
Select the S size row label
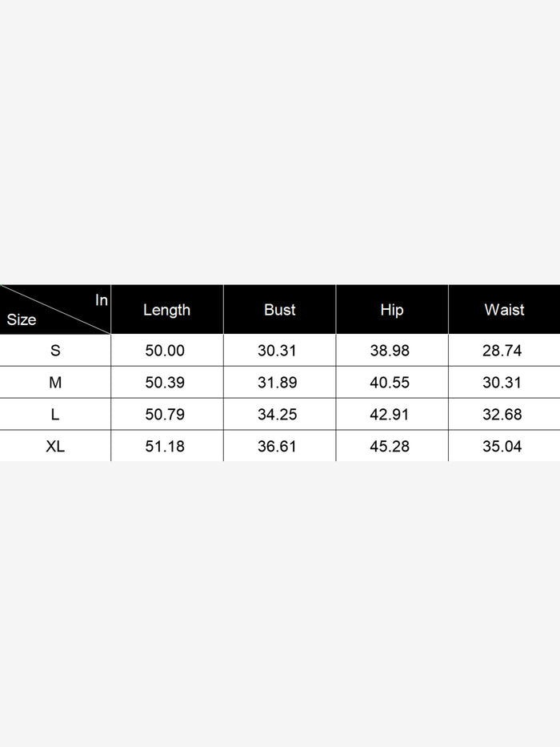click(x=55, y=351)
